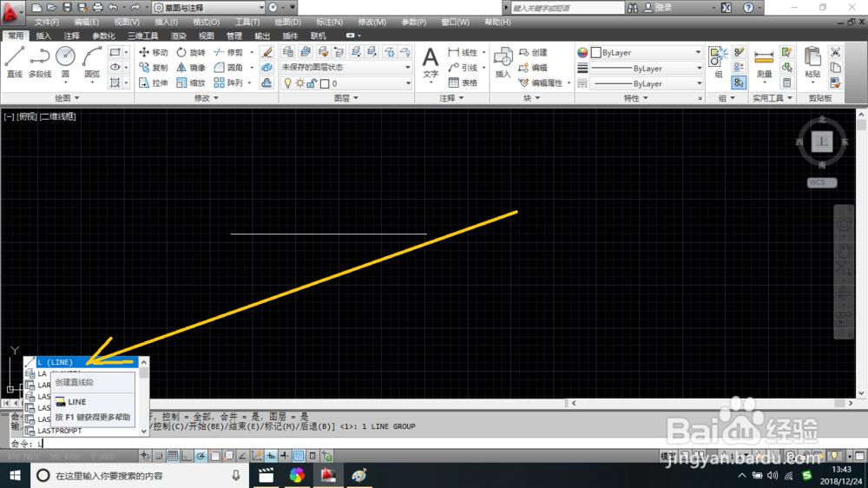Open the 标注(N) menu
The image size is (868, 488).
click(329, 23)
